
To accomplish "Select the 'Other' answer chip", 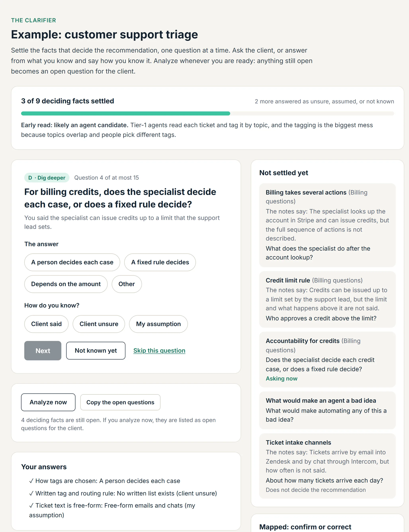I will click(x=127, y=284).
